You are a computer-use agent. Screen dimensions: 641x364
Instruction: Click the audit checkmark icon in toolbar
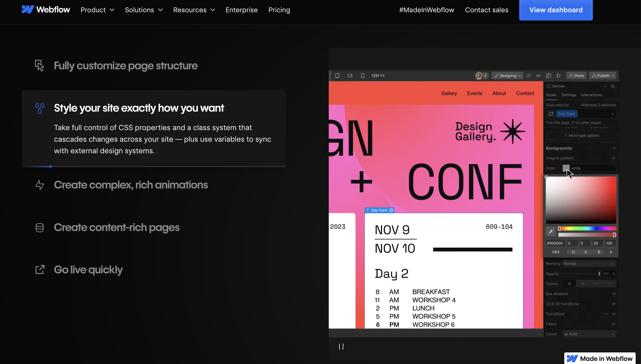529,76
